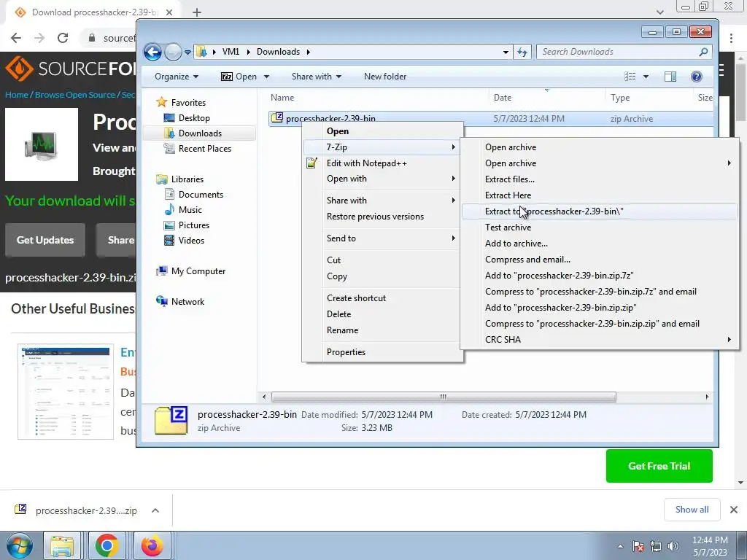This screenshot has height=560, width=747.
Task: Click the Chrome taskbar icon
Action: coord(107,545)
